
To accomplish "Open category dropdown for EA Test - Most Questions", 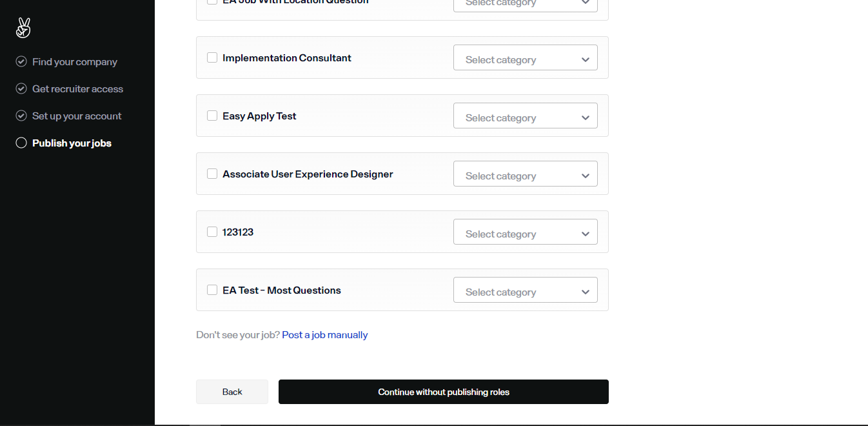I will click(526, 290).
